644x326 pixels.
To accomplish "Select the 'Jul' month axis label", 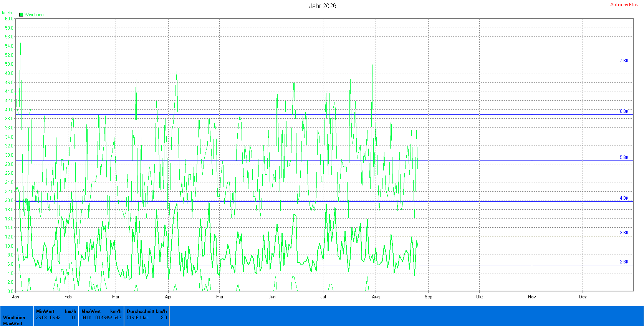I will (x=323, y=297).
